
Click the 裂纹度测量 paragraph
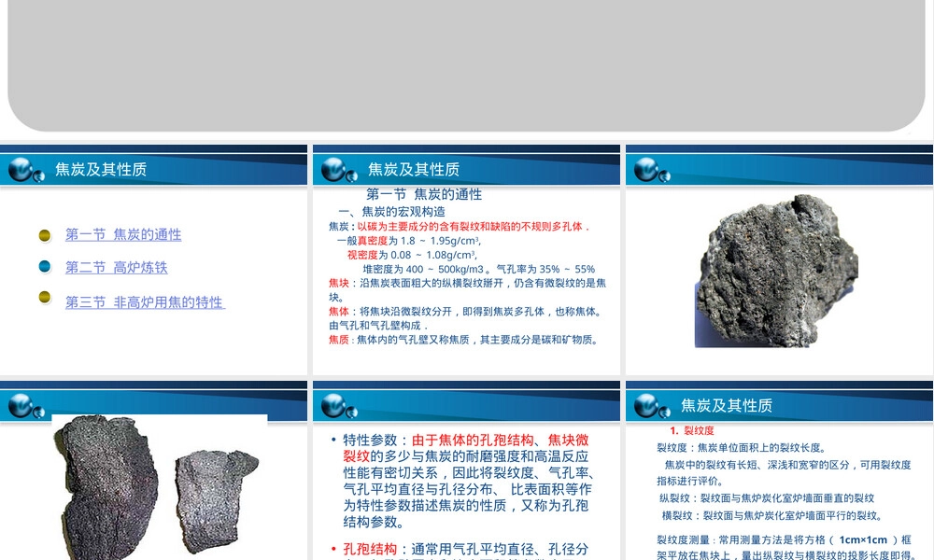point(785,548)
